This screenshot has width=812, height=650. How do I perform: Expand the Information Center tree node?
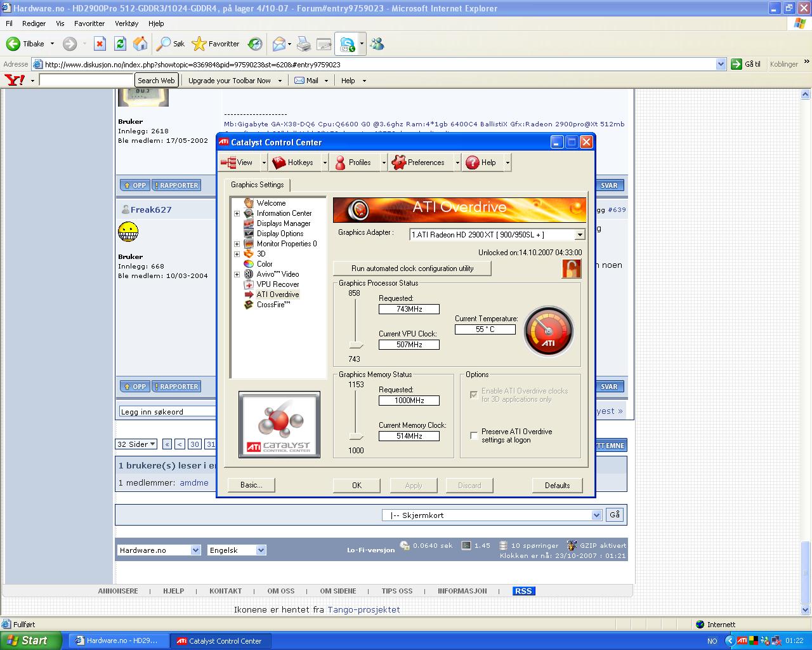[237, 213]
